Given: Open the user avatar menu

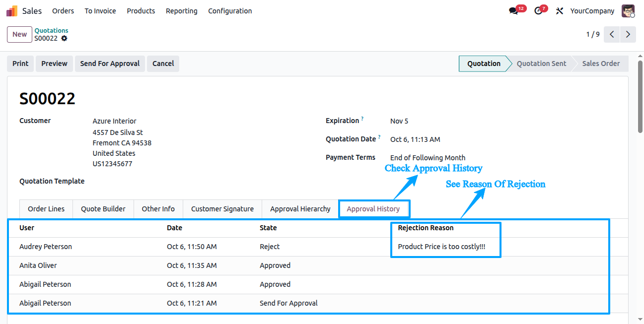Looking at the screenshot, I should [x=628, y=11].
